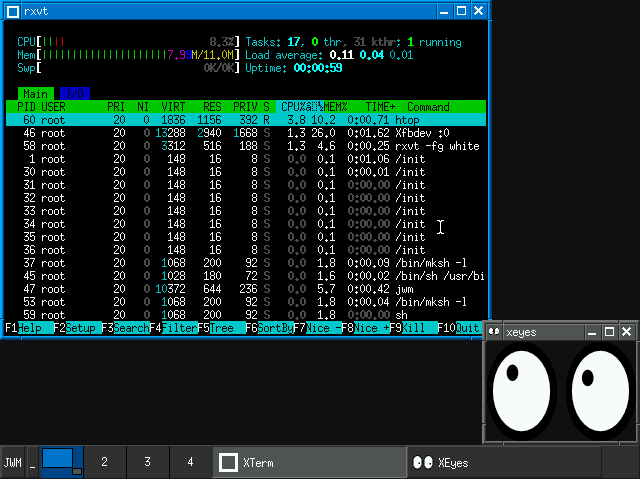The height and width of the screenshot is (479, 640).
Task: Select the htop process row PID 60
Action: [246, 120]
